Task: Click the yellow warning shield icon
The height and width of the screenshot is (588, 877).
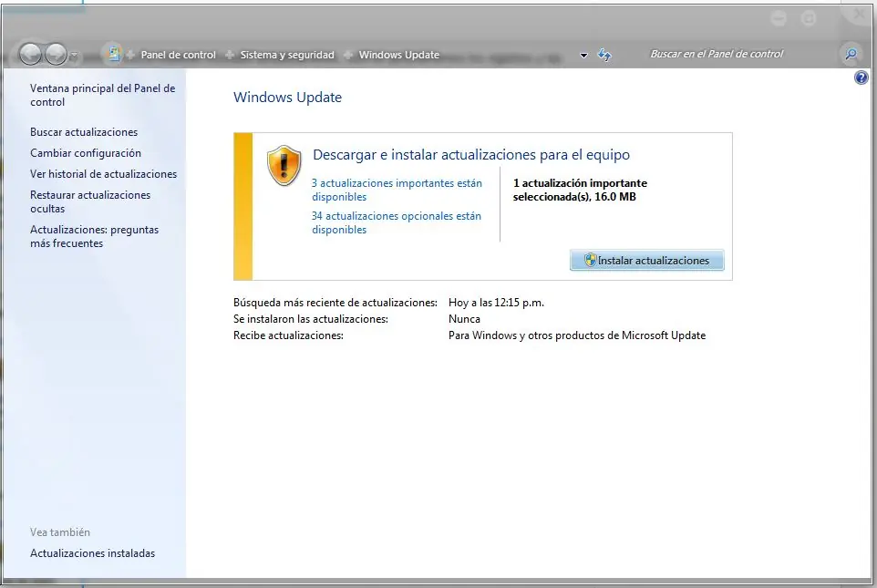Action: click(284, 165)
